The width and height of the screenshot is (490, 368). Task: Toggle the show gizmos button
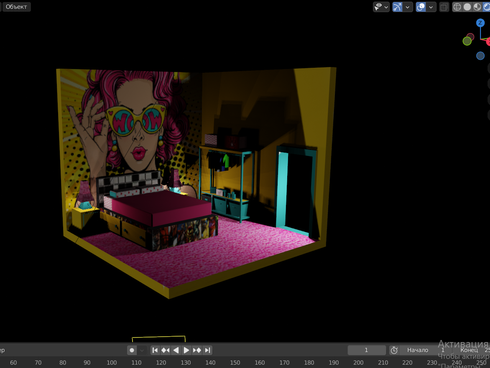tap(397, 7)
